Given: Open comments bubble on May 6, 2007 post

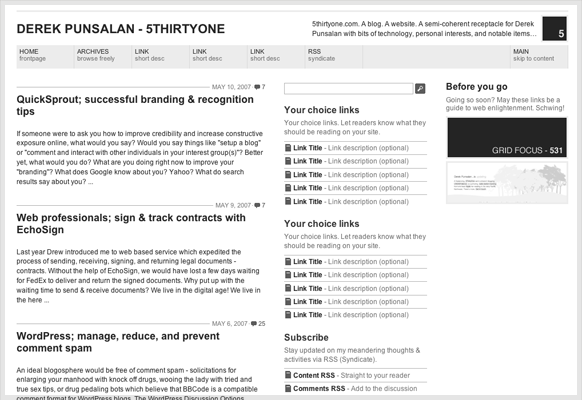Looking at the screenshot, I should pos(254,324).
